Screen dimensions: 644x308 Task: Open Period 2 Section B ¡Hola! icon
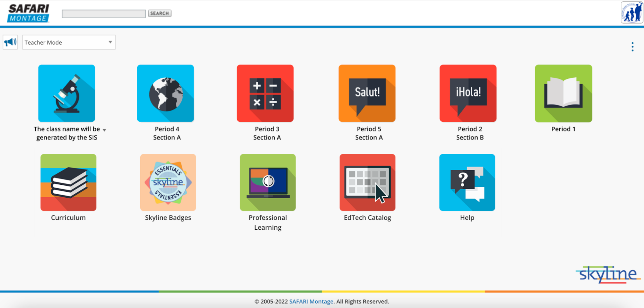click(x=468, y=93)
